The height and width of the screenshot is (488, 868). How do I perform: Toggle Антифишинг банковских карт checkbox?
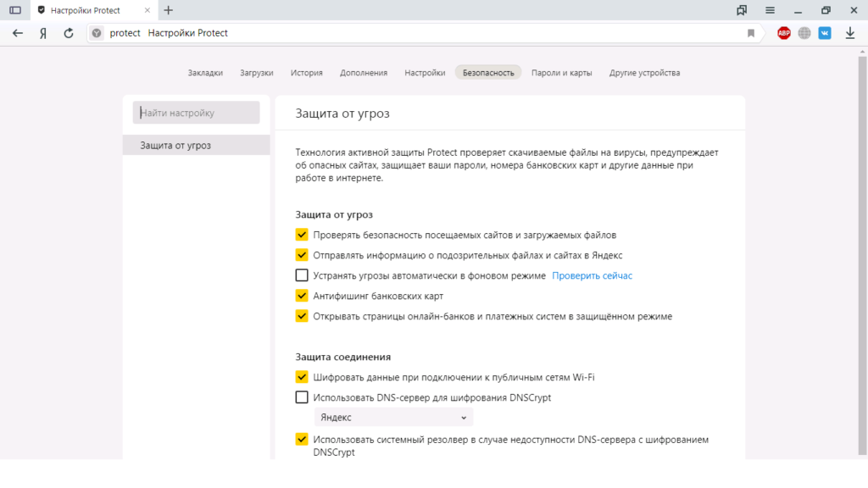click(302, 296)
